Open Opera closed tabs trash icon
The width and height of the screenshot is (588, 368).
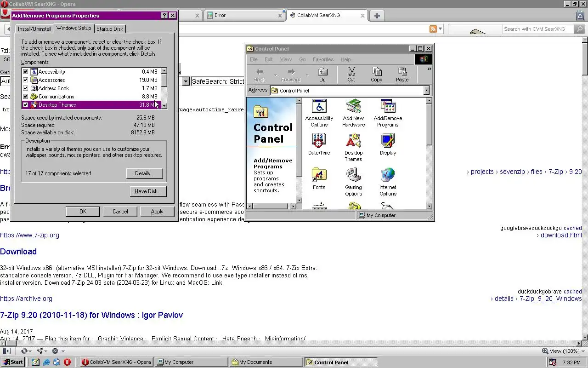click(x=580, y=15)
